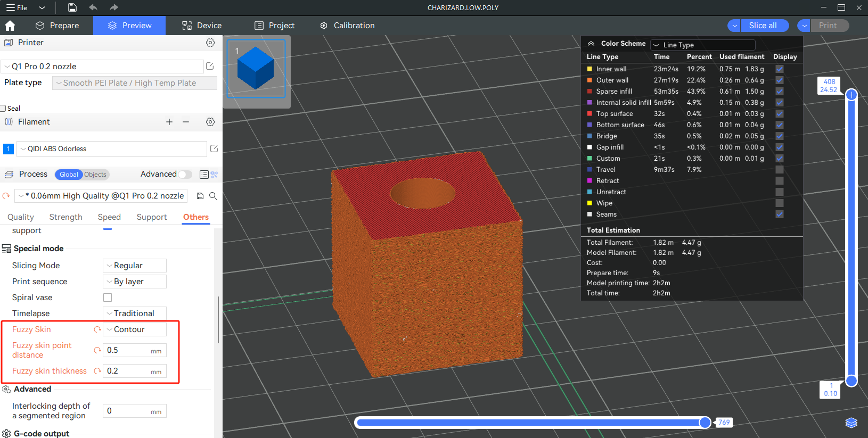Viewport: 868px width, 438px height.
Task: Switch to the Prepare tab
Action: point(58,26)
